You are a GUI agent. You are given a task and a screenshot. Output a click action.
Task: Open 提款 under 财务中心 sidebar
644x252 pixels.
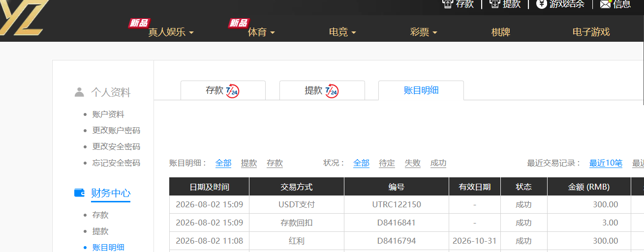[x=100, y=231]
